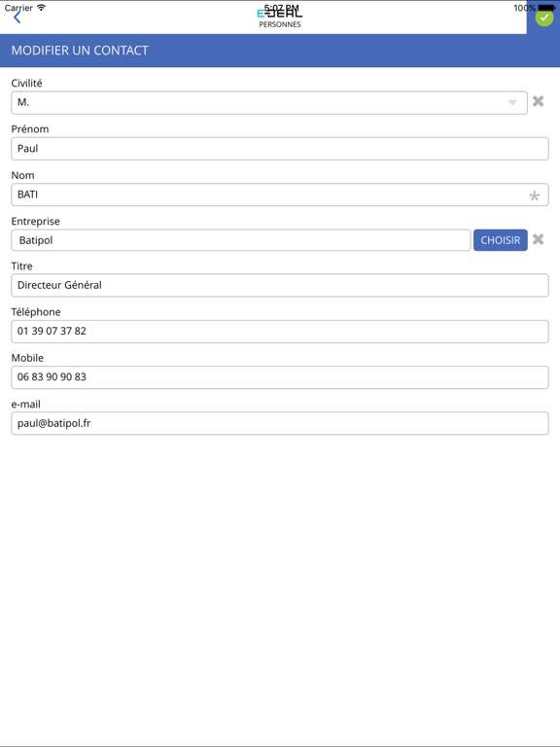This screenshot has height=747, width=560.
Task: Click the CHOISIR button
Action: tap(501, 240)
